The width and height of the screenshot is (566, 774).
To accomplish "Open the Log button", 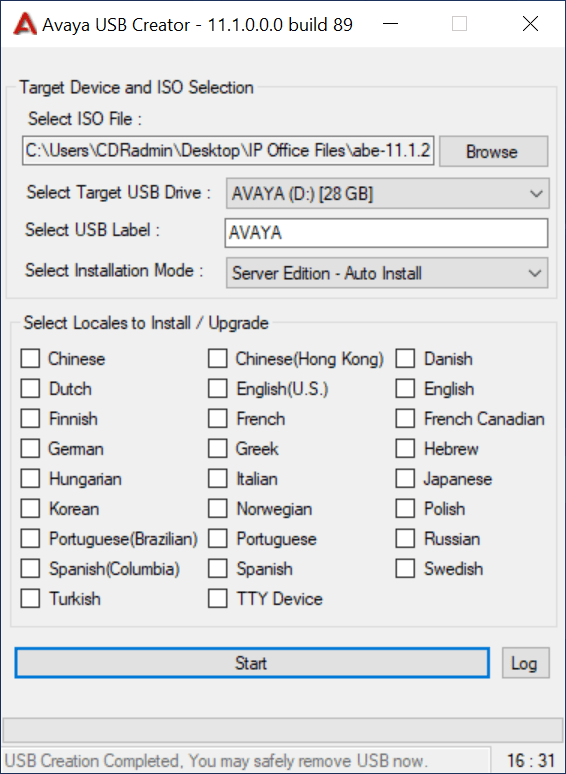I will (x=526, y=663).
